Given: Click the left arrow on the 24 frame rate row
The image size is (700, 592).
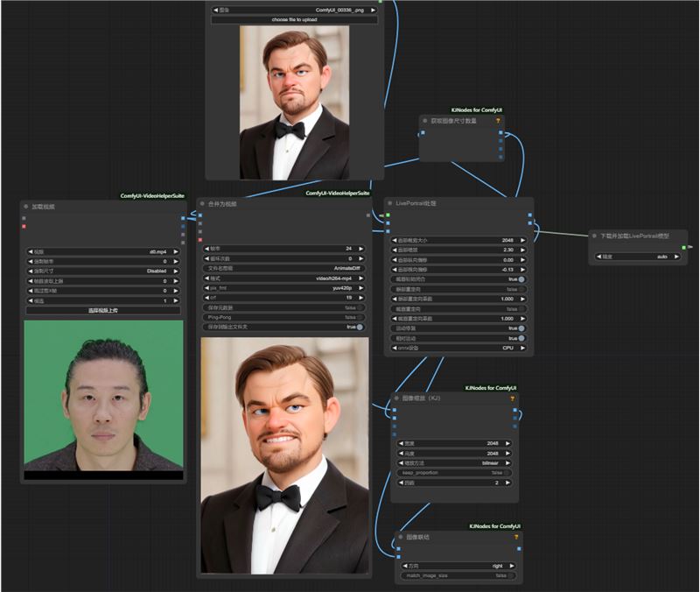Looking at the screenshot, I should point(206,249).
